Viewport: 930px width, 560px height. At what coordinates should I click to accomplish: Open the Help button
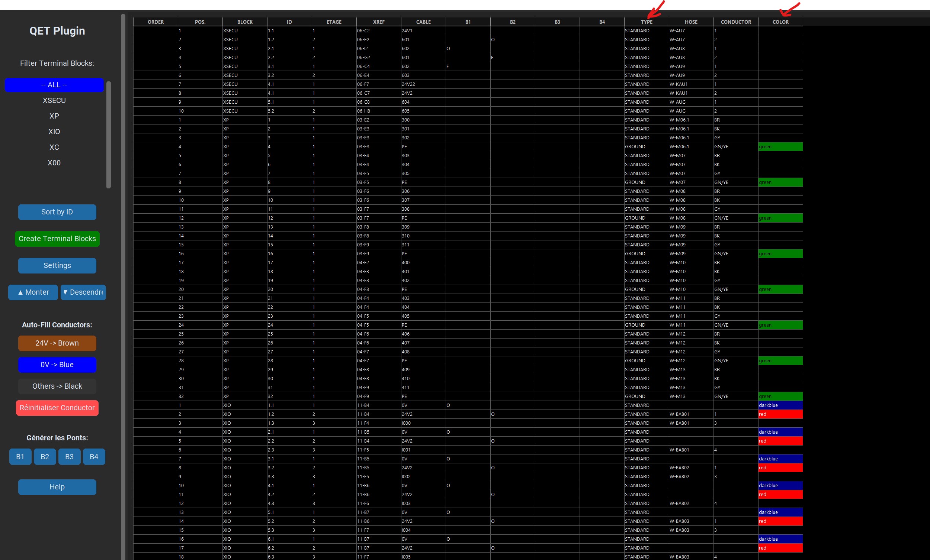tap(57, 487)
